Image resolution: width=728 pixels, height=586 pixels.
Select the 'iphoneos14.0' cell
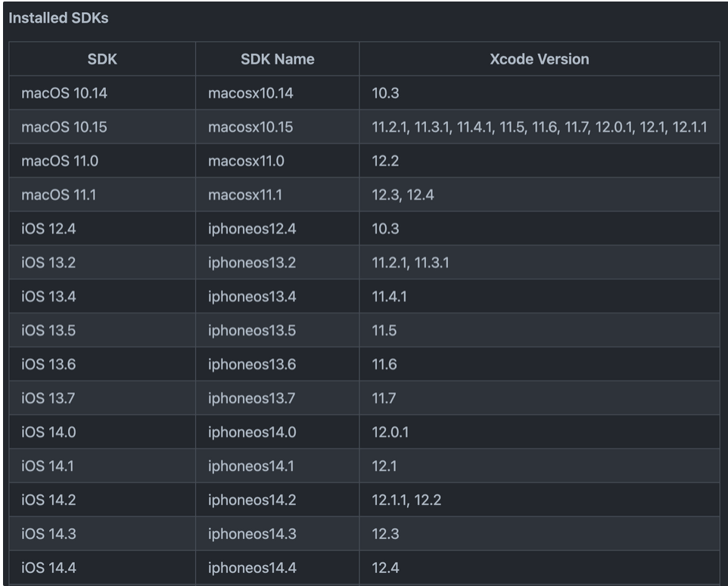[277, 432]
